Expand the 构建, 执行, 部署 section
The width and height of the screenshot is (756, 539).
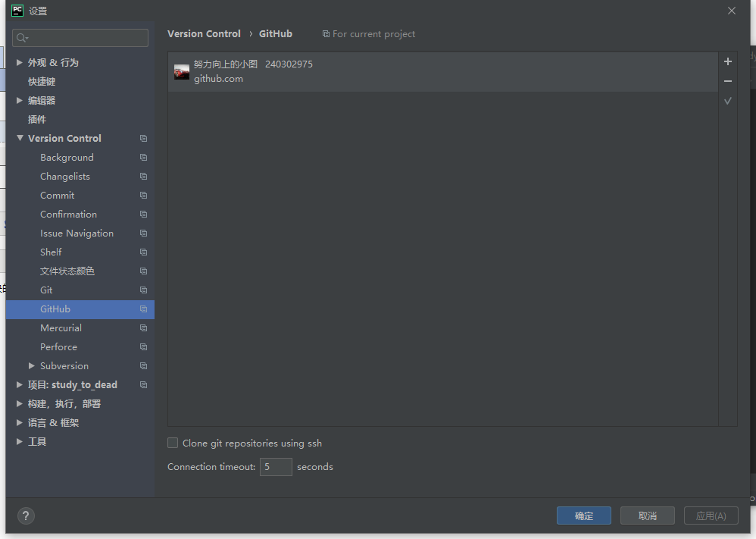19,403
